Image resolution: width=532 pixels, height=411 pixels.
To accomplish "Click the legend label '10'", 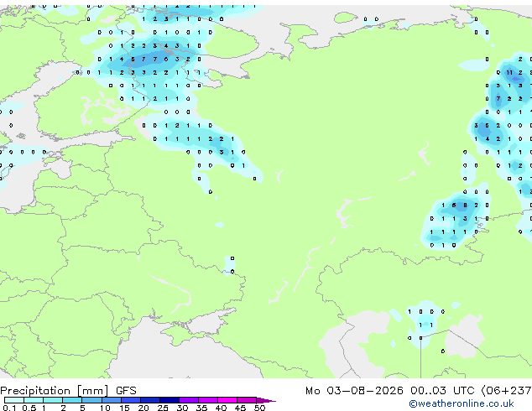I will (x=105, y=408).
